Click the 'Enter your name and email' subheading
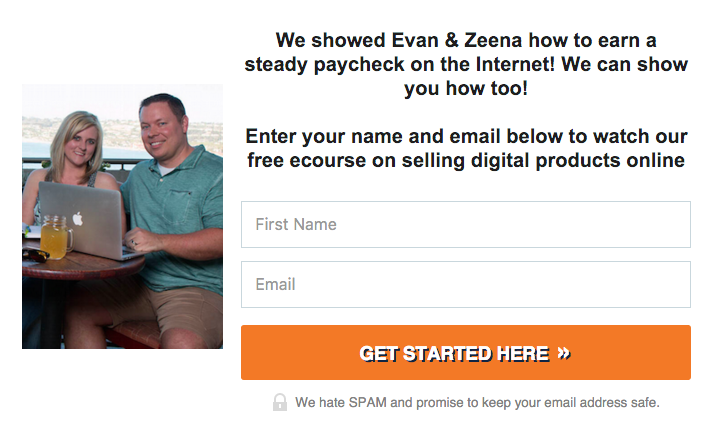The height and width of the screenshot is (436, 719). [466, 149]
